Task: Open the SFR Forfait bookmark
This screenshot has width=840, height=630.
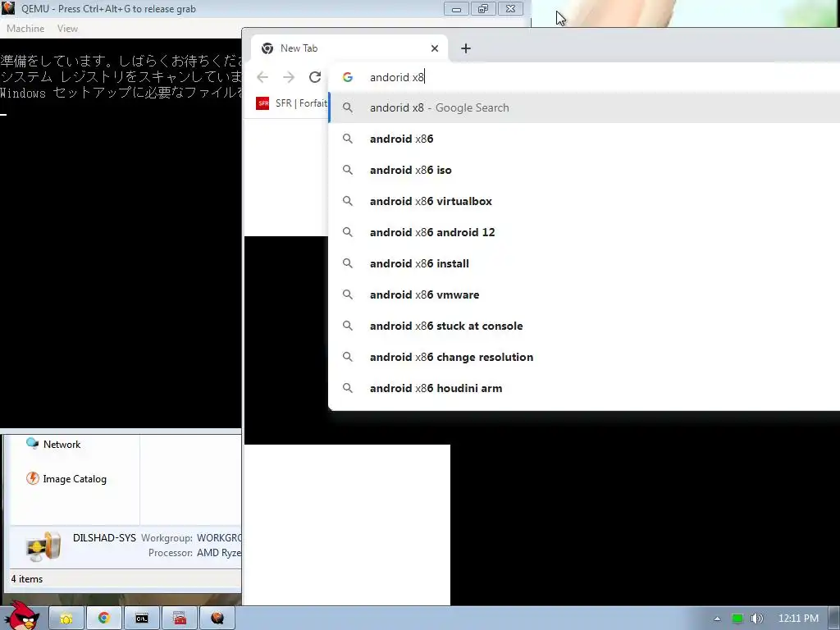Action: point(292,103)
